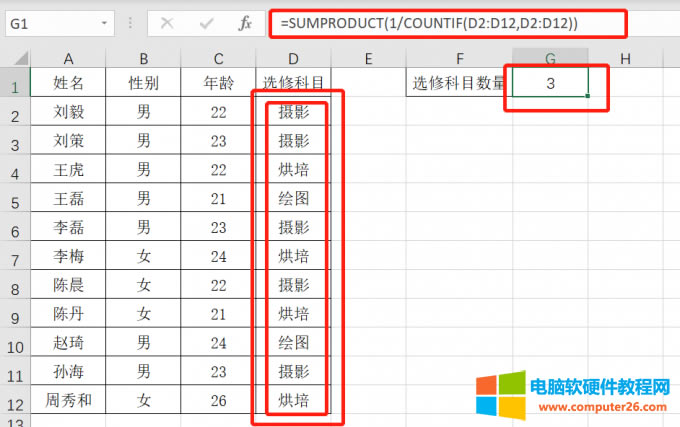Click the Name Box showing G1

59,23
